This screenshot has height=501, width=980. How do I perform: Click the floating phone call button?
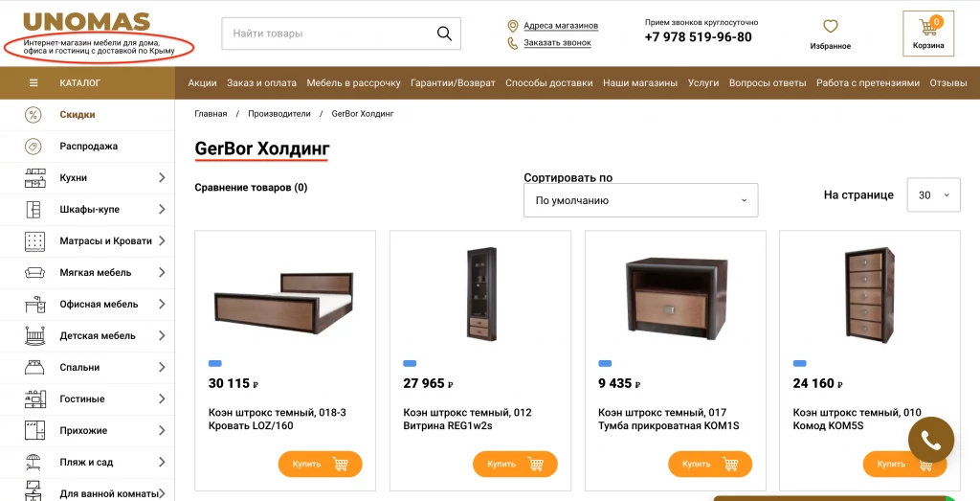930,440
